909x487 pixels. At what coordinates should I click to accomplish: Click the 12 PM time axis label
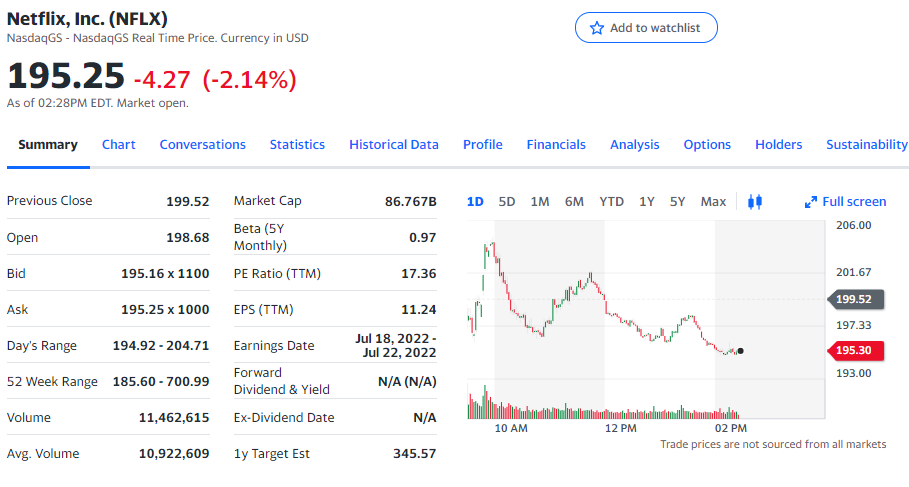(x=620, y=428)
